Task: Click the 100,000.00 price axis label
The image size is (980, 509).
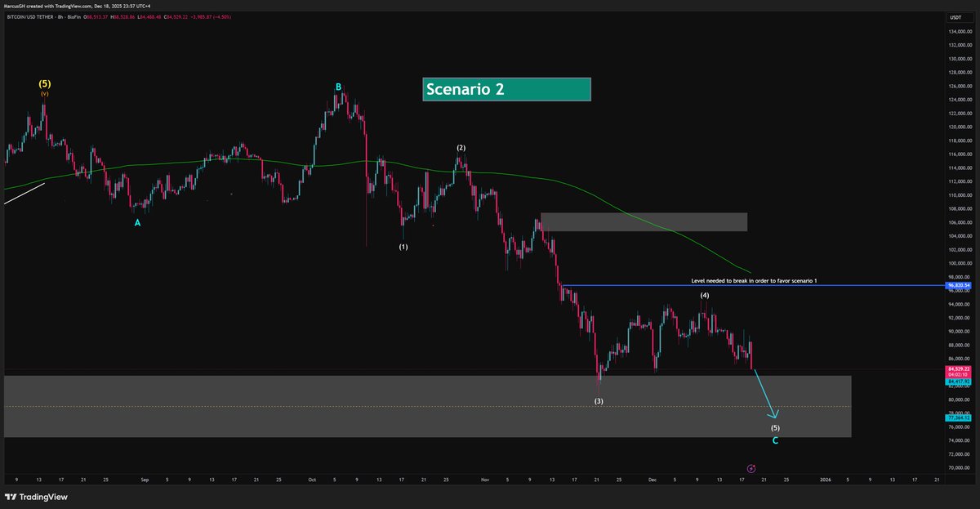Action: click(960, 263)
